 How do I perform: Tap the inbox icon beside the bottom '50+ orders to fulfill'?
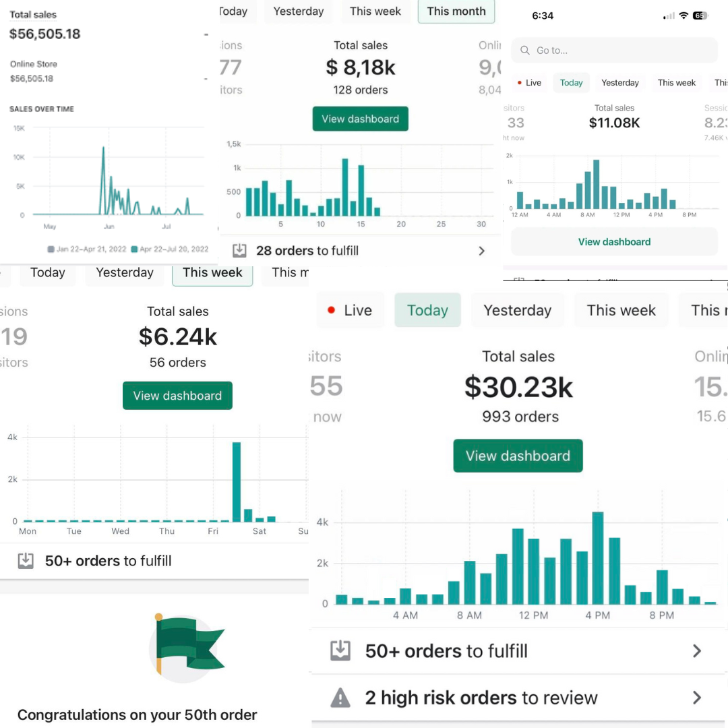pyautogui.click(x=340, y=650)
